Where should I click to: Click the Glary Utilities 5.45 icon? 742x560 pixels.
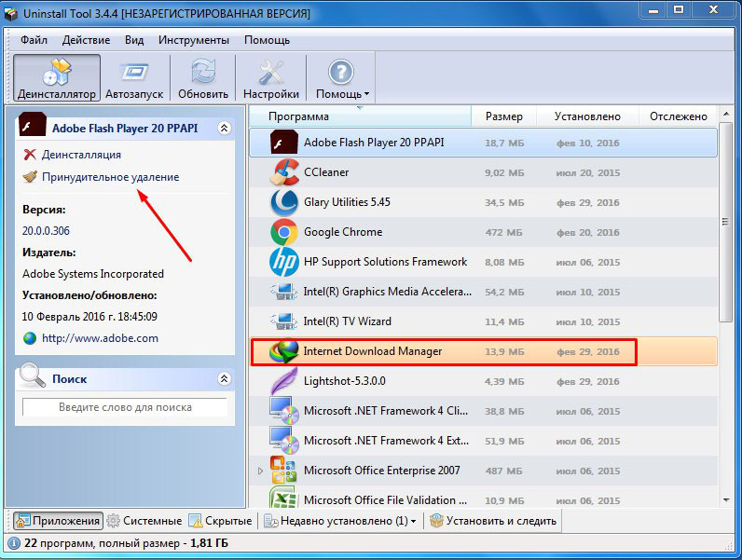click(283, 202)
